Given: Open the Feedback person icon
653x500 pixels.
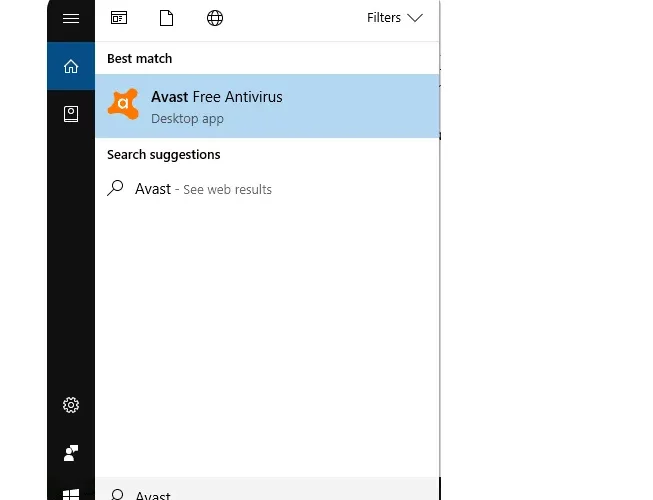Looking at the screenshot, I should click(71, 453).
